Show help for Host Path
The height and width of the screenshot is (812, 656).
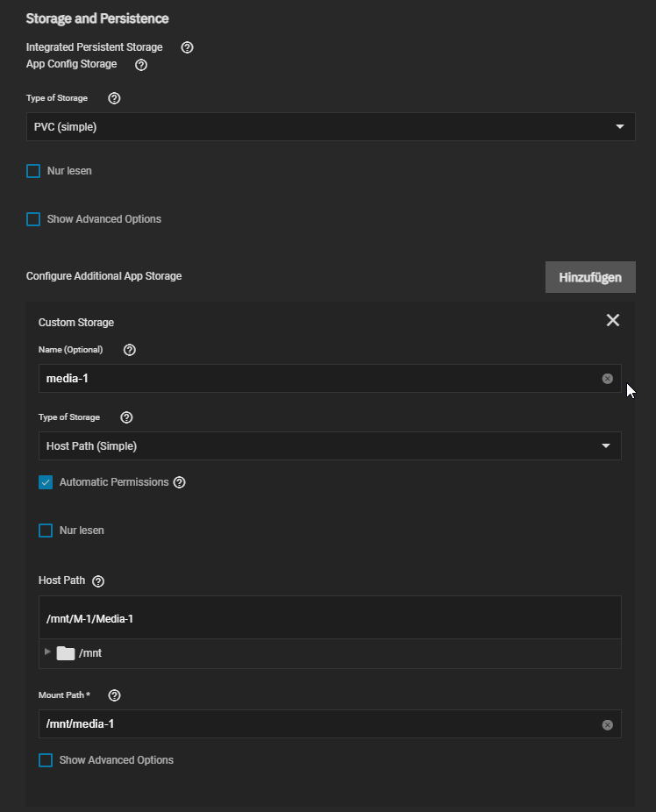pyautogui.click(x=98, y=581)
